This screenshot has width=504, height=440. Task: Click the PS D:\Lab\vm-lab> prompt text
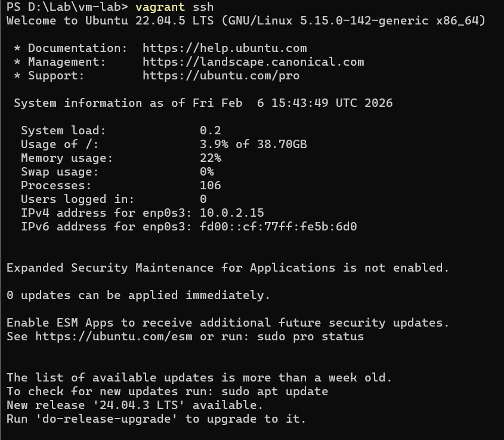67,7
